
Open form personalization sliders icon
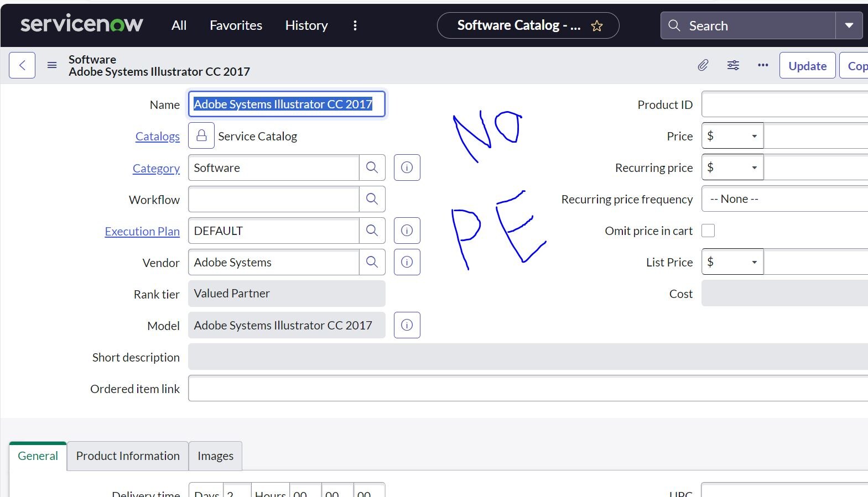click(x=733, y=65)
